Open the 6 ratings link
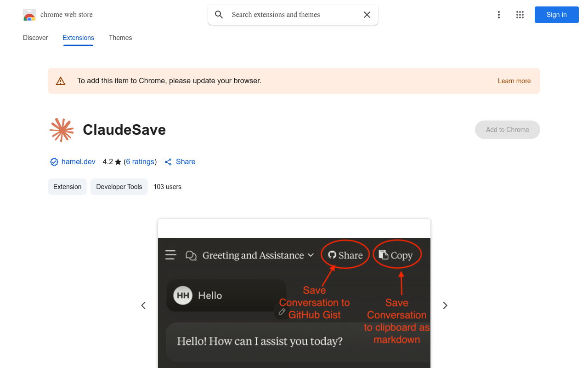The width and height of the screenshot is (588, 368). coord(140,162)
